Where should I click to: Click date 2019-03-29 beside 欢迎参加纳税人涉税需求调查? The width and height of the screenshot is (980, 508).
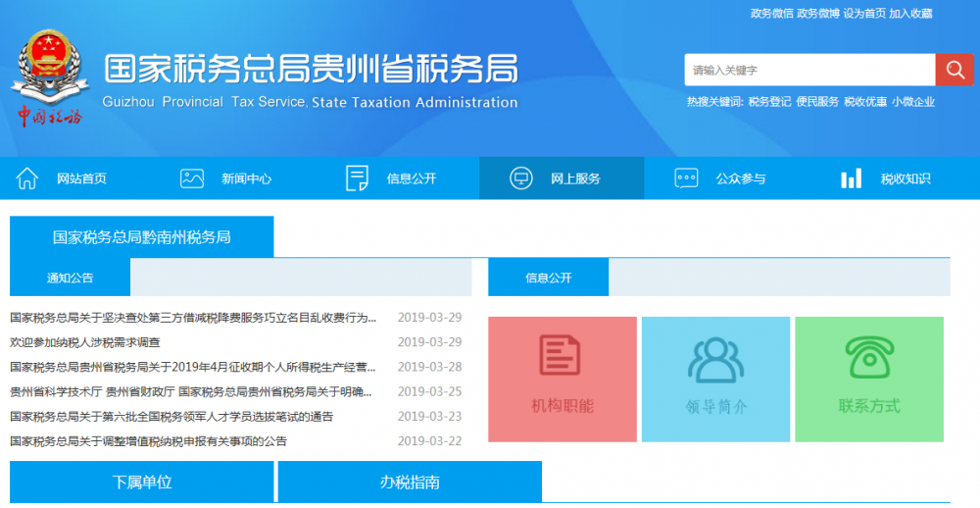[429, 342]
